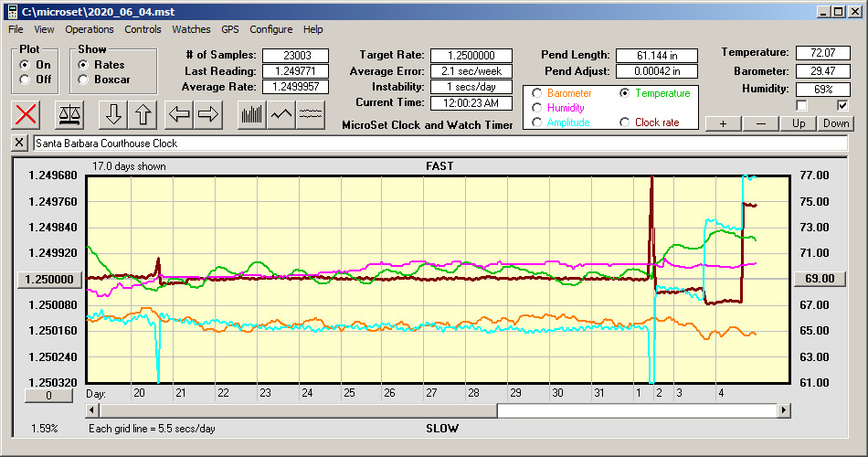Viewport: 868px width, 457px height.
Task: Click the MicroSet title bar application icon
Action: pos(12,12)
